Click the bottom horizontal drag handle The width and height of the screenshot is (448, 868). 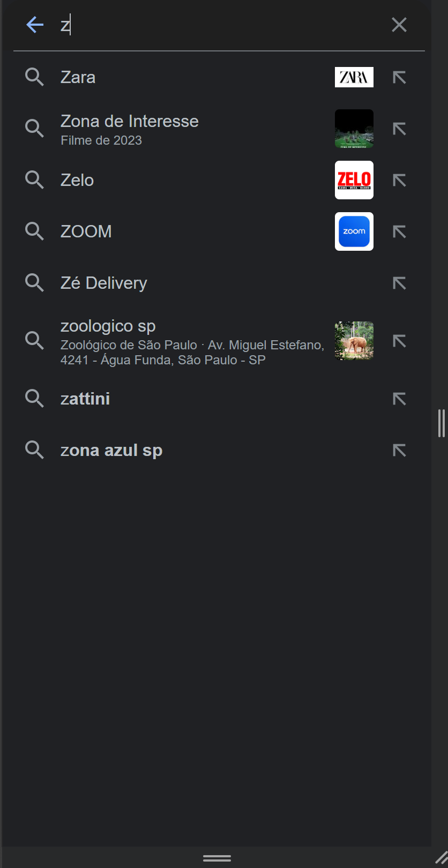coord(217,858)
